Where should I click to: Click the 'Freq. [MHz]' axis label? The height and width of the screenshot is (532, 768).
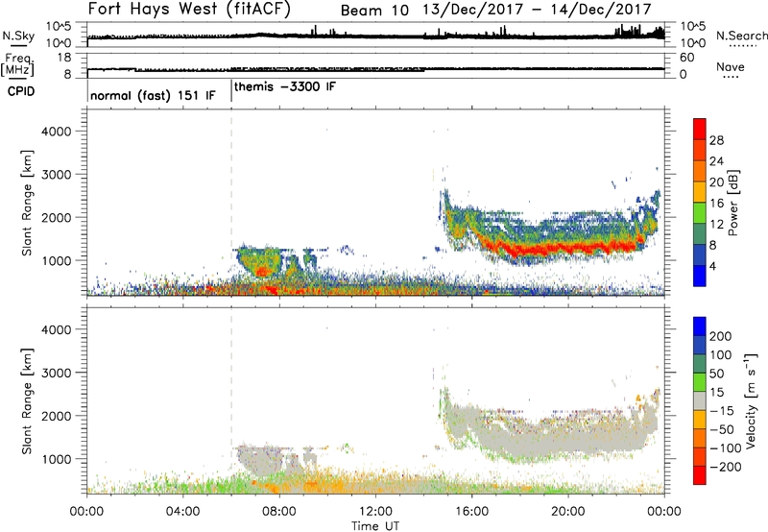[x=18, y=64]
